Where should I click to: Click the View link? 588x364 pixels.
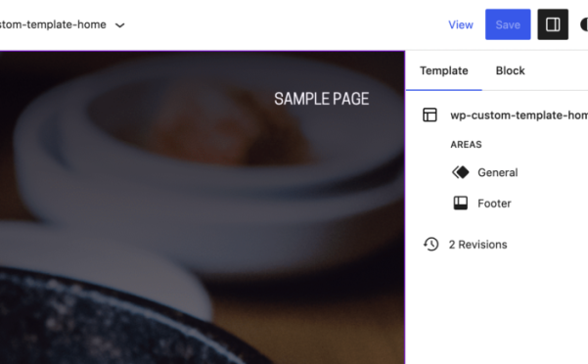[461, 24]
